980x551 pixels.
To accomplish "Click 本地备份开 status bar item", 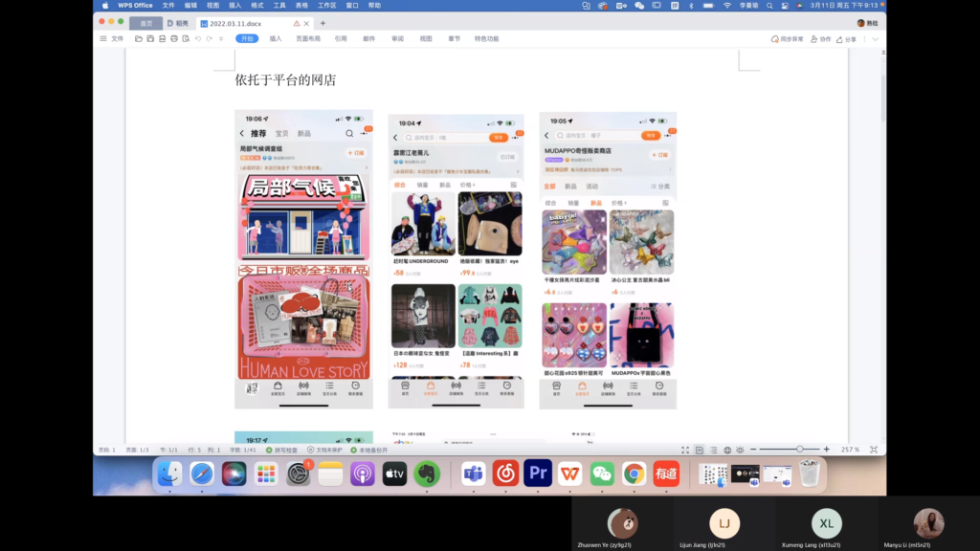I will point(369,450).
